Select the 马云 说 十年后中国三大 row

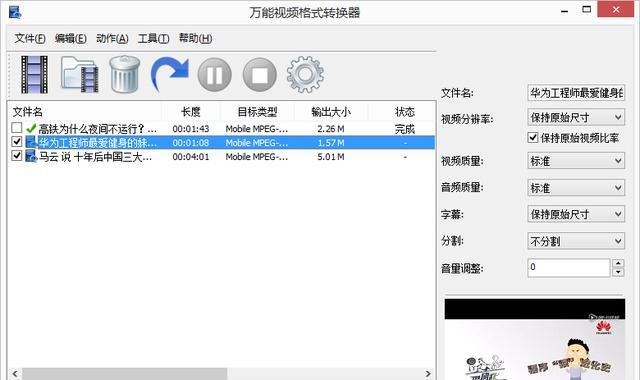[x=221, y=157]
